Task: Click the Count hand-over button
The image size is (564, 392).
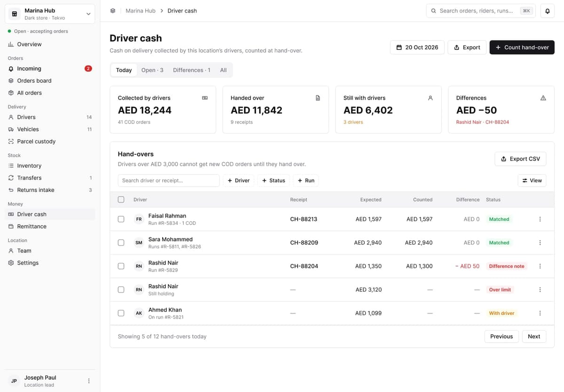Action: (522, 47)
